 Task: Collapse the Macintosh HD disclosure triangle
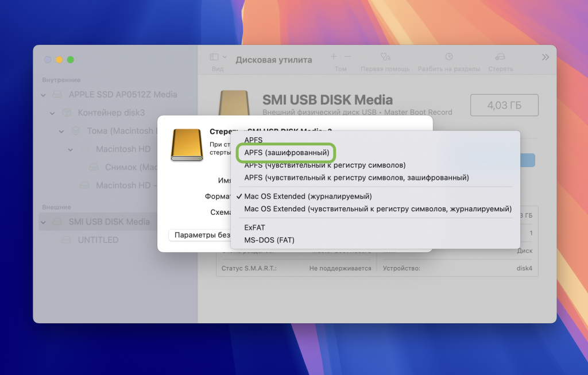tap(71, 149)
